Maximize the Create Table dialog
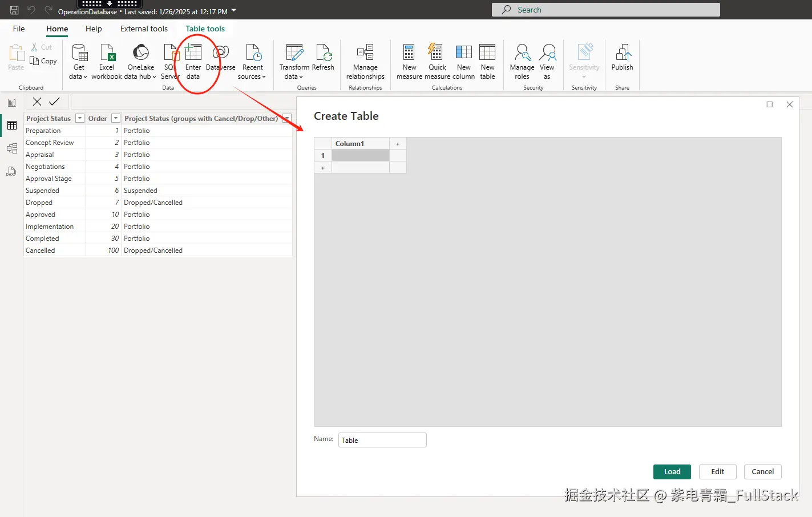This screenshot has width=812, height=517. [769, 104]
